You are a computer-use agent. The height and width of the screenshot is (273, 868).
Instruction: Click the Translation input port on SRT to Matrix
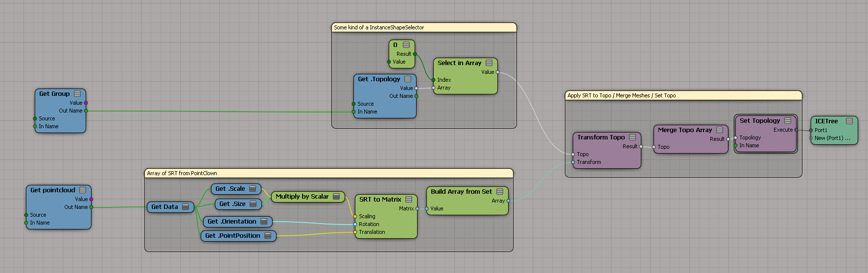[355, 232]
